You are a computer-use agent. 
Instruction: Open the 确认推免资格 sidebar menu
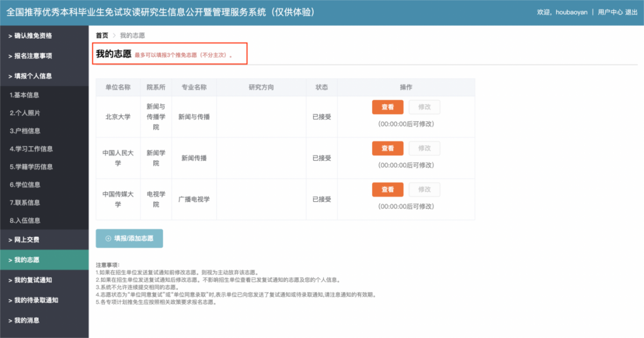[44, 36]
